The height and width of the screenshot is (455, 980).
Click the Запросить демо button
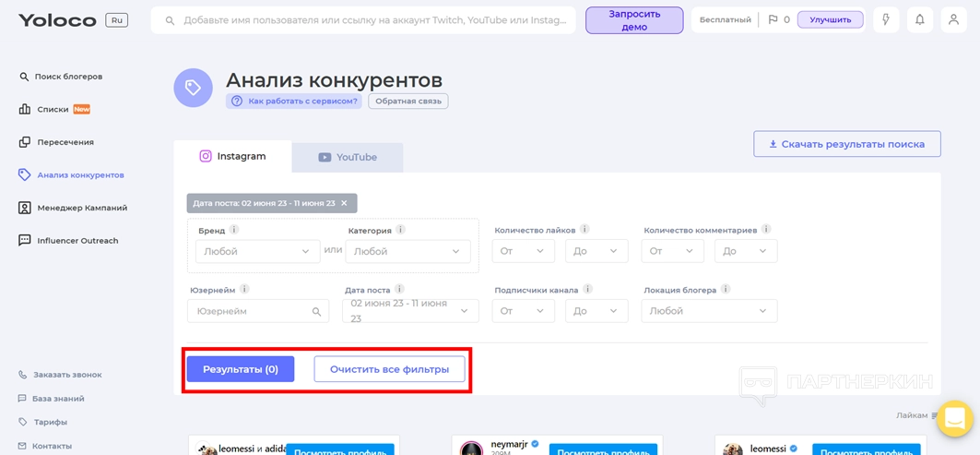634,20
